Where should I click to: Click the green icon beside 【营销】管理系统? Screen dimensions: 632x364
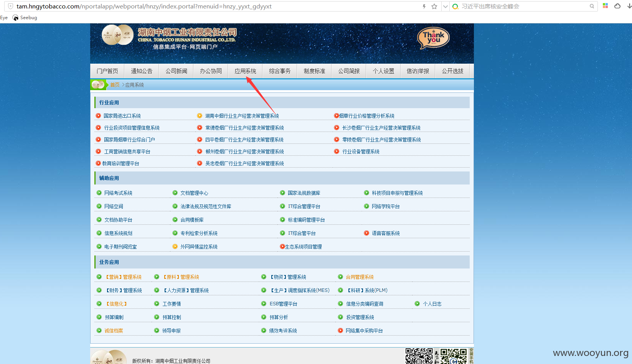(x=99, y=277)
